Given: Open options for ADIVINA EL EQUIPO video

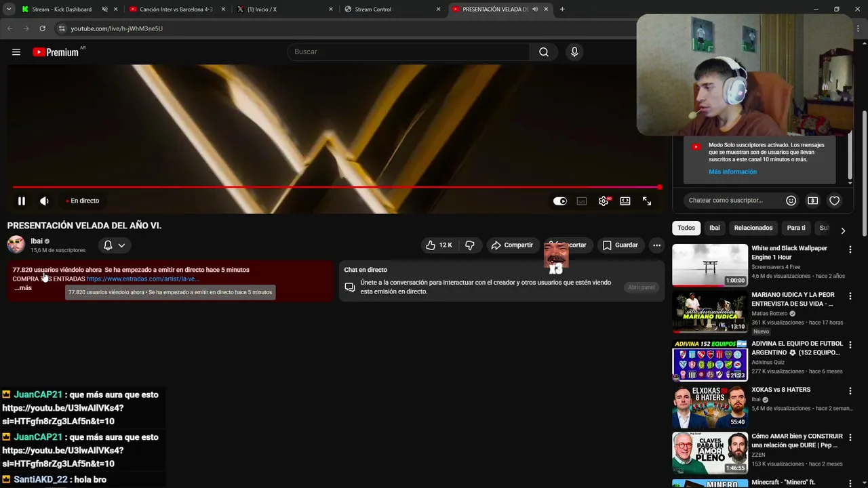Looking at the screenshot, I should tap(850, 345).
